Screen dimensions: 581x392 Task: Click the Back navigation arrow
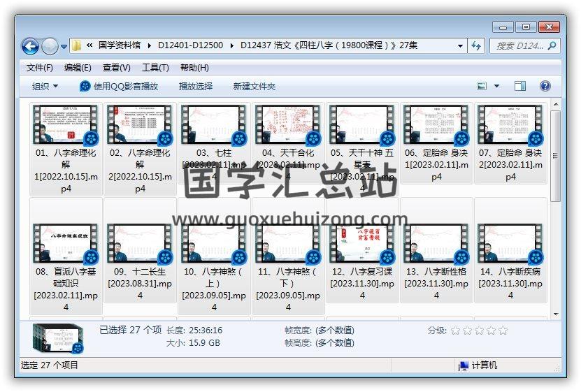pyautogui.click(x=30, y=46)
